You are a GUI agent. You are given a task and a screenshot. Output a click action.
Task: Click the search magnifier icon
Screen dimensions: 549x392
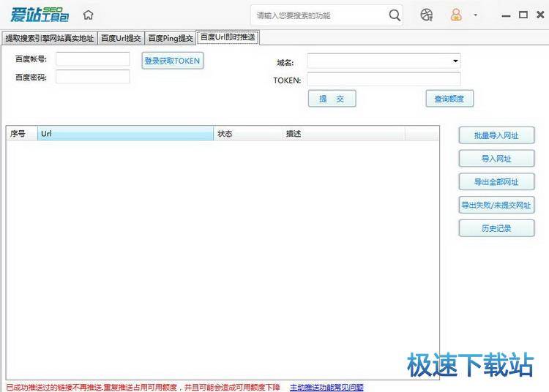(395, 15)
